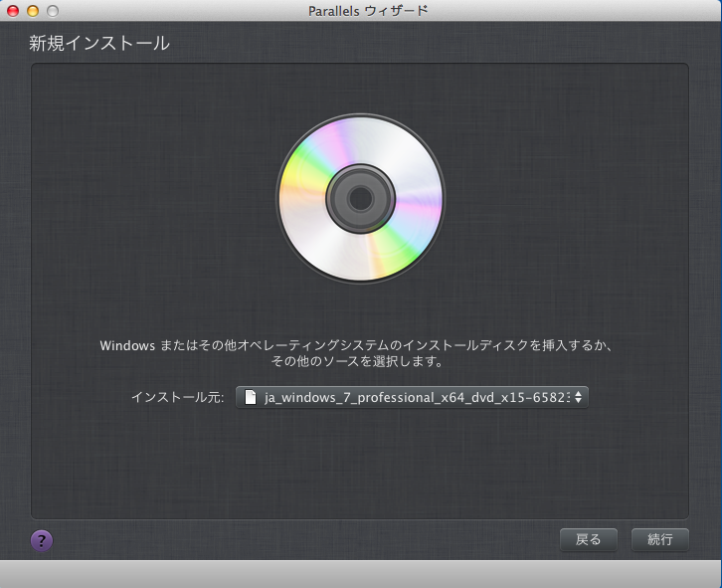Open the purple help question mark button
Screen dimensions: 722x588
click(x=42, y=540)
